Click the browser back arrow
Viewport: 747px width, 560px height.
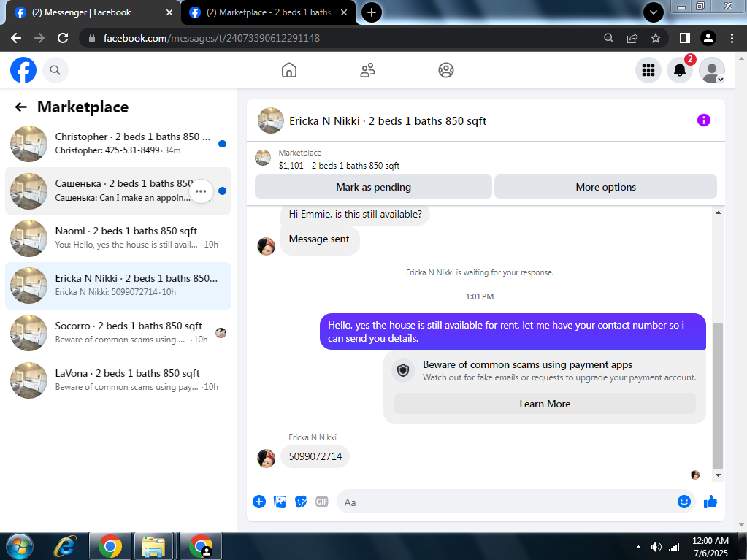16,38
